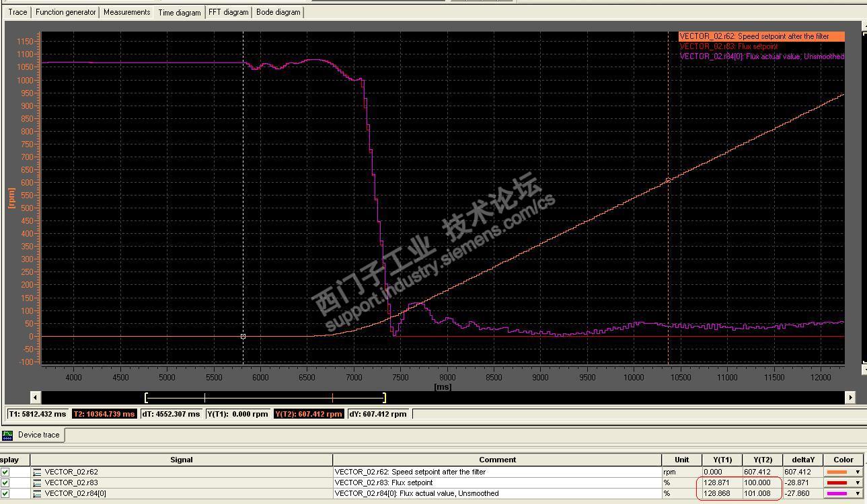Image resolution: width=867 pixels, height=504 pixels.
Task: Click the dT time difference readout
Action: [171, 414]
